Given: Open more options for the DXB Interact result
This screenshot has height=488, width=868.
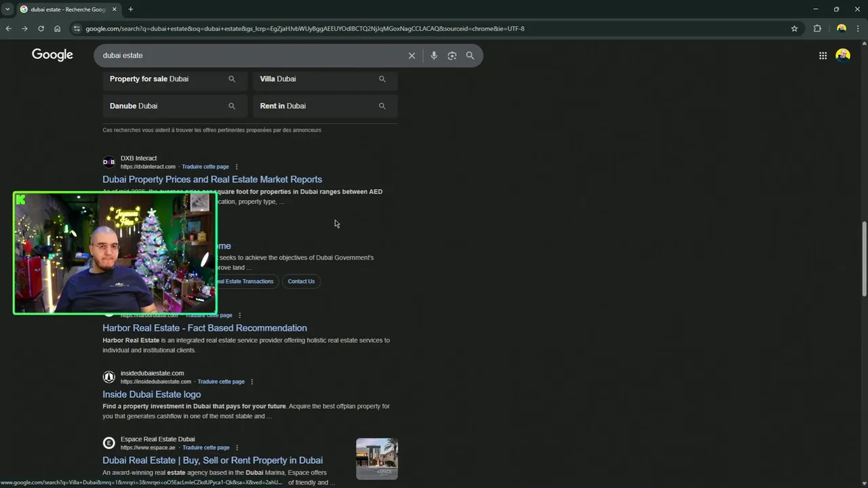Looking at the screenshot, I should pyautogui.click(x=237, y=167).
